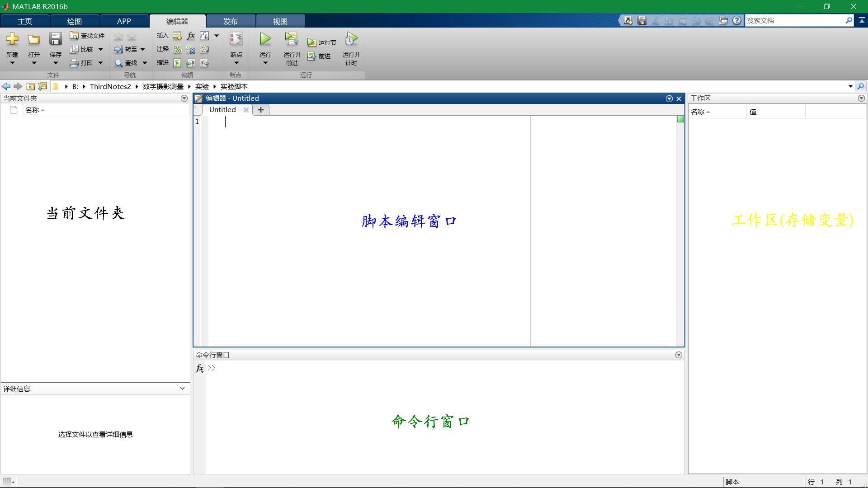868x488 pixels.
Task: Expand the 详细信息 details panel
Action: click(182, 388)
